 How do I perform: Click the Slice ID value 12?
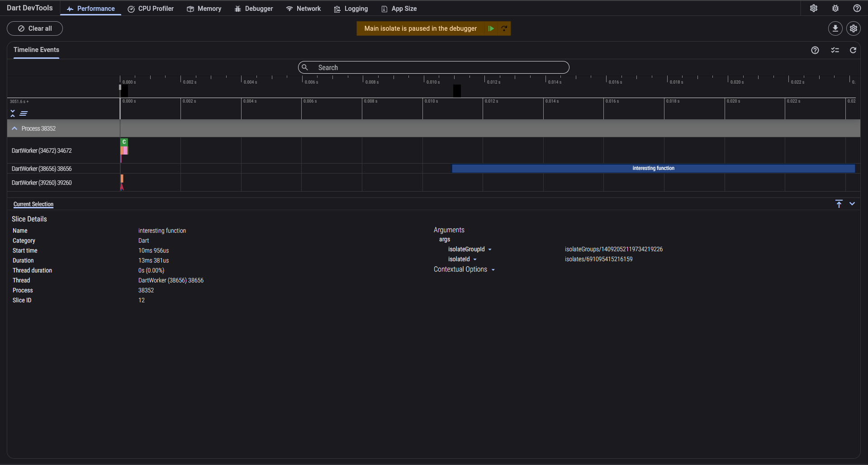pos(142,300)
